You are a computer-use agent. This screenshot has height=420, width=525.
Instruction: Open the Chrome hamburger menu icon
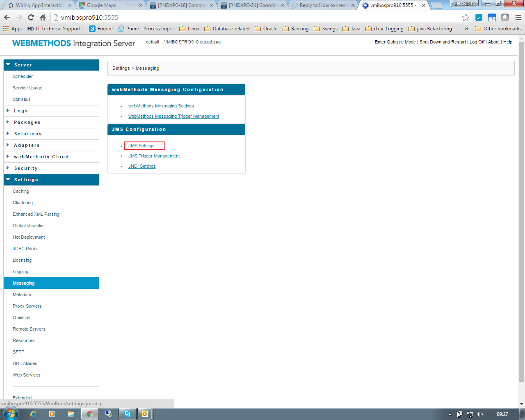518,17
